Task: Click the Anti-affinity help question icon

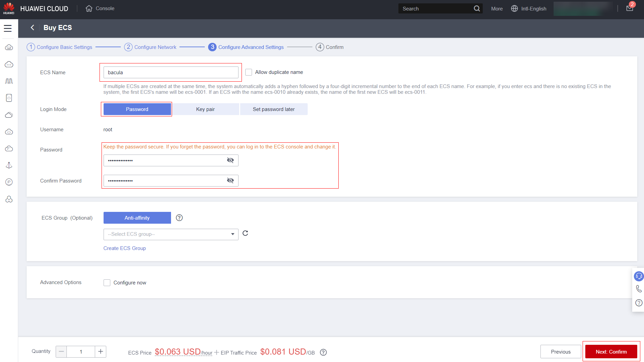Action: [179, 218]
